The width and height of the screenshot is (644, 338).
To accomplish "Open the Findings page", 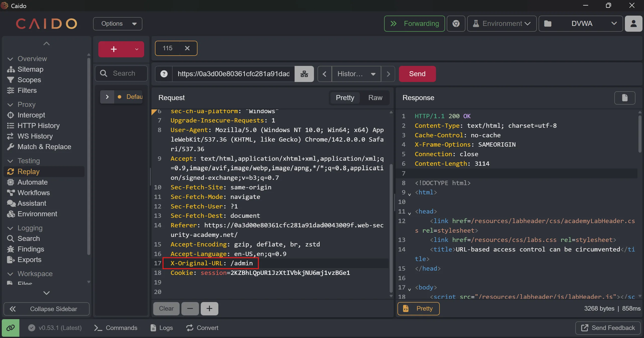I will pyautogui.click(x=31, y=249).
